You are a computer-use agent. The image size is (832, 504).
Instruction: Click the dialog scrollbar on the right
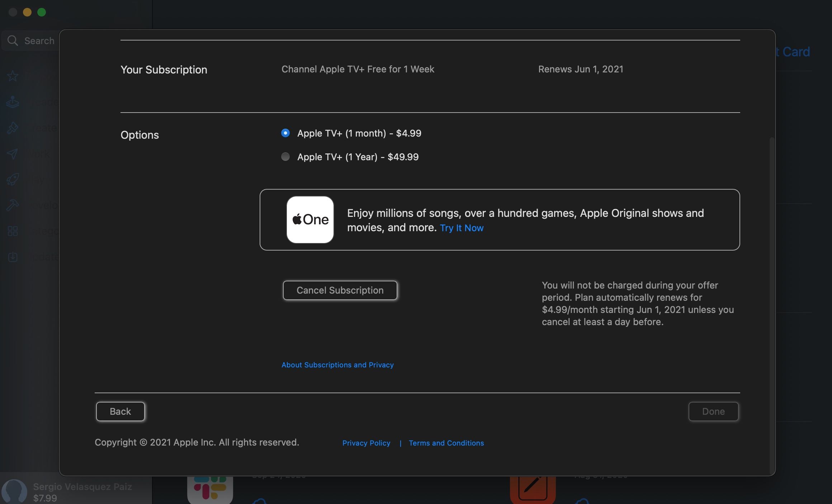pos(771,251)
